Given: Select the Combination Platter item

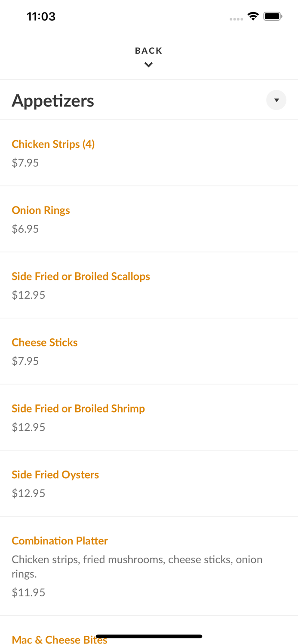Looking at the screenshot, I should click(x=60, y=541).
